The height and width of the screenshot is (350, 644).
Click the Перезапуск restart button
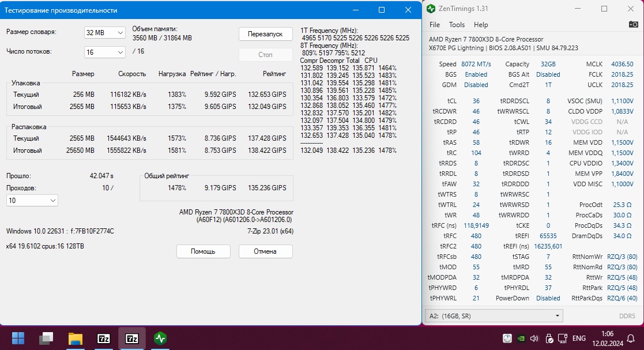click(265, 34)
